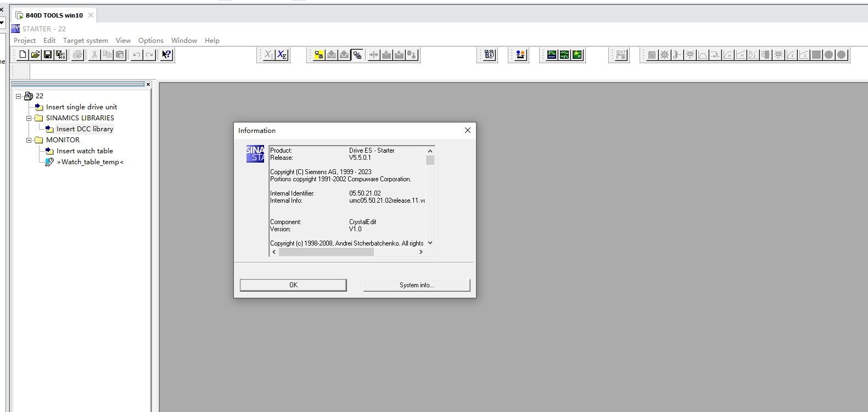
Task: Open the Help menu
Action: click(212, 40)
